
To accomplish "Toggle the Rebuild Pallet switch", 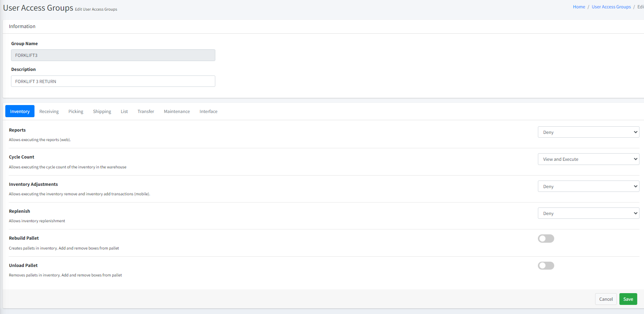I will [546, 239].
